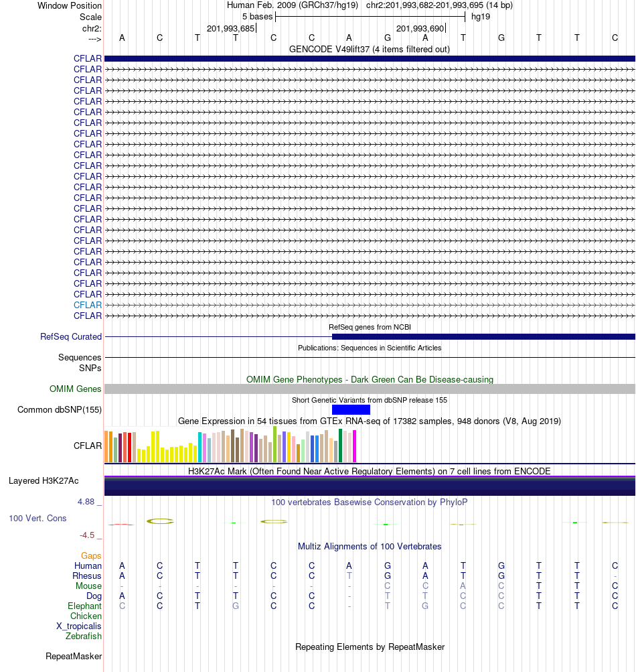Click the 'Sequences' track label

pos(80,357)
